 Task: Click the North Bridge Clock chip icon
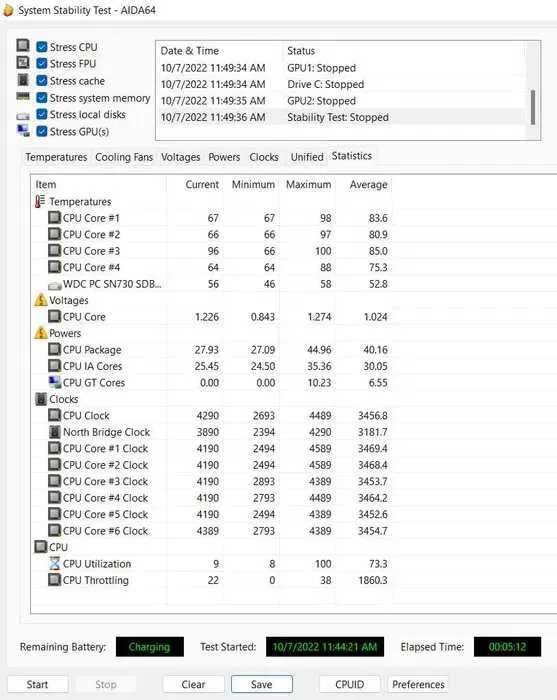click(54, 432)
